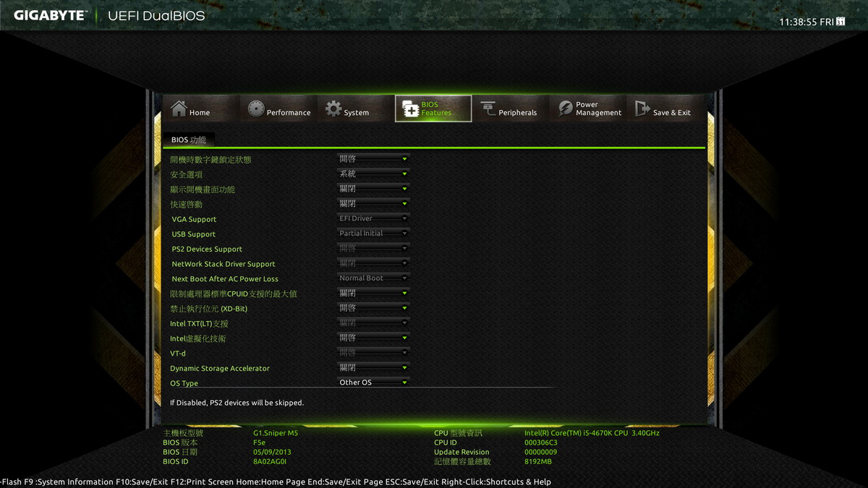The image size is (868, 488).
Task: Select the NetWork Stack Driver Support label
Action: click(x=224, y=264)
